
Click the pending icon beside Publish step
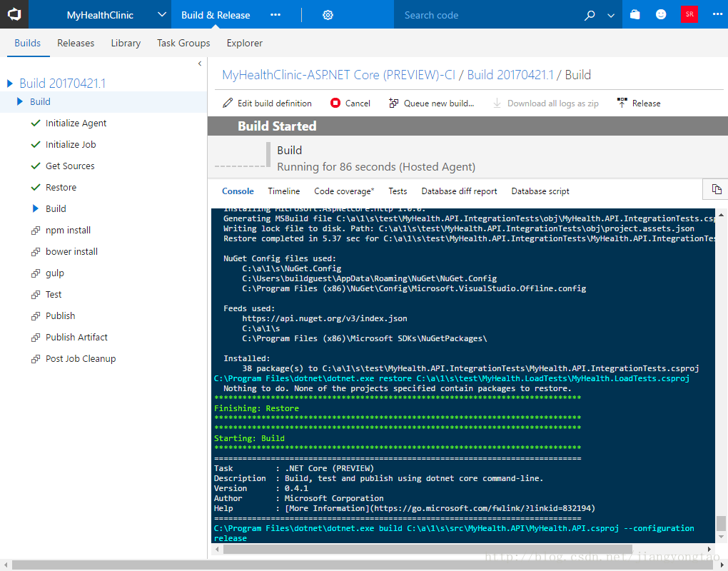(x=35, y=316)
